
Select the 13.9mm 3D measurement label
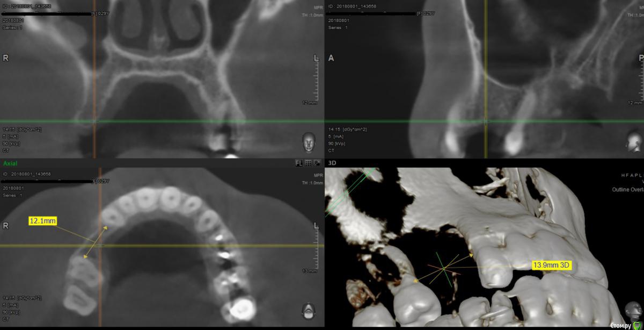pyautogui.click(x=552, y=265)
